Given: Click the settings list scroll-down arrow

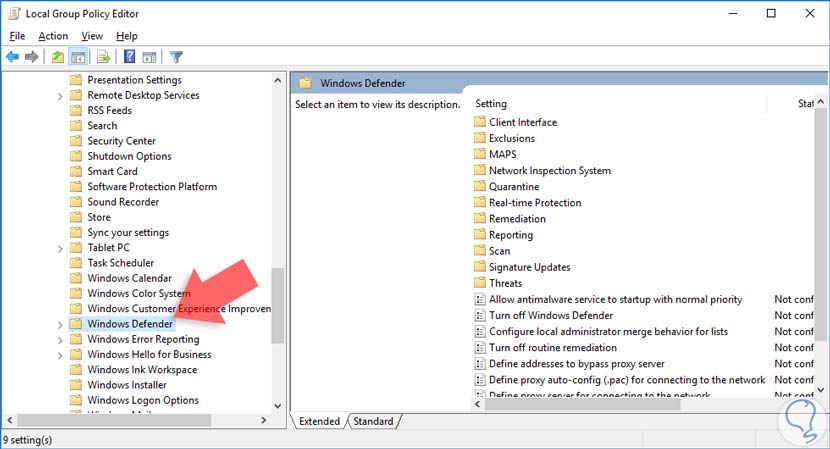Looking at the screenshot, I should pyautogui.click(x=820, y=390).
